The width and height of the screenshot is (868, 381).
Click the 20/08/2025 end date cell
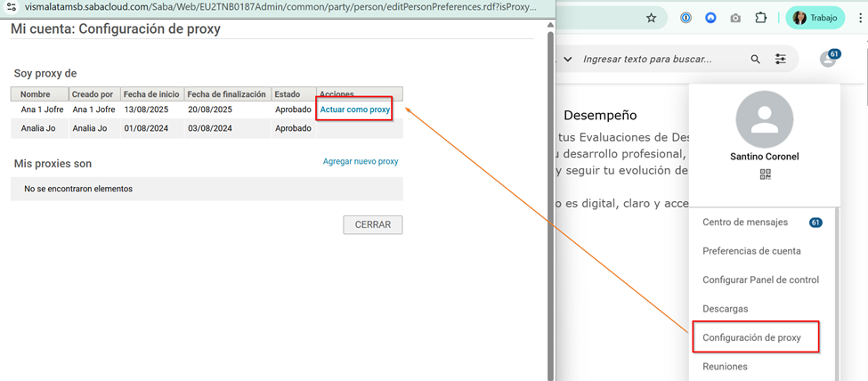pos(210,109)
